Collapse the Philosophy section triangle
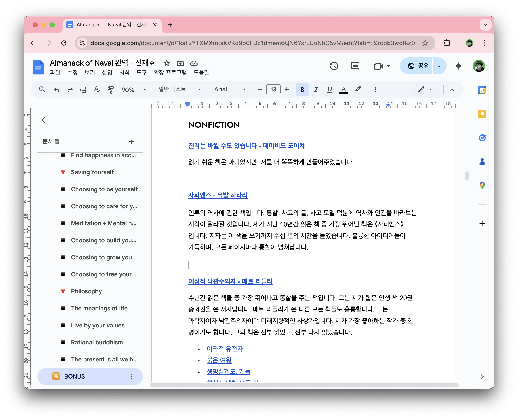This screenshot has width=518, height=420. (x=63, y=291)
